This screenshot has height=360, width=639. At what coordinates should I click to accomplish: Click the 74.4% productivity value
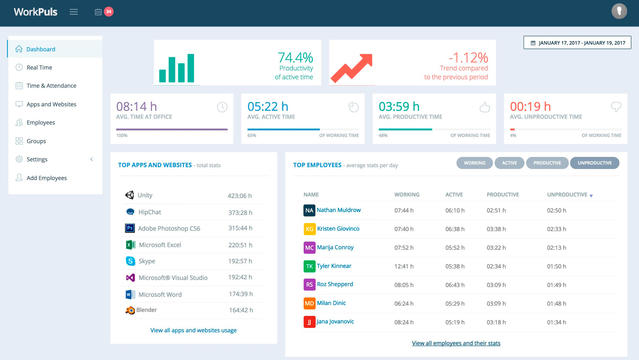(295, 57)
